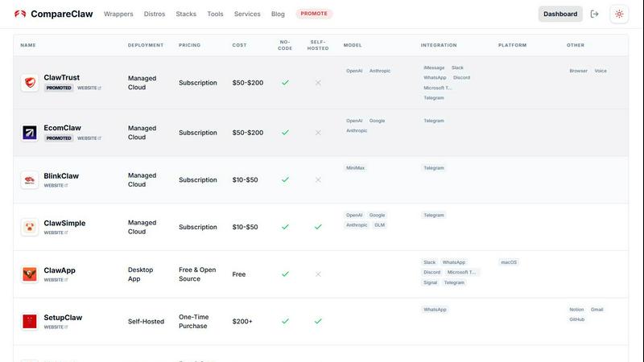644x362 pixels.
Task: Click the ClawApp logo icon
Action: (30, 274)
